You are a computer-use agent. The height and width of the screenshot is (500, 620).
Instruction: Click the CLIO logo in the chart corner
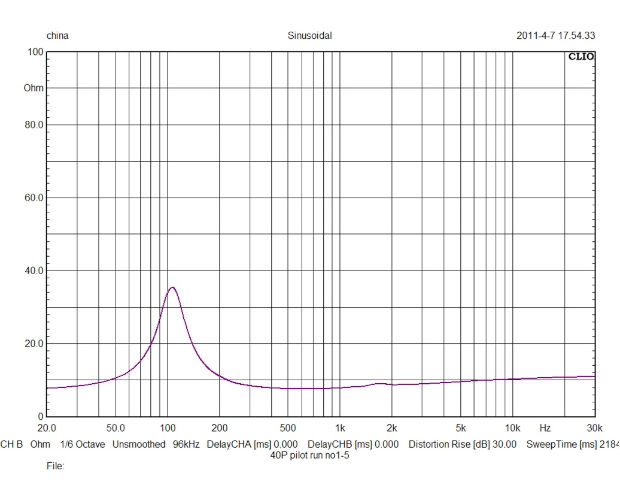click(x=581, y=57)
